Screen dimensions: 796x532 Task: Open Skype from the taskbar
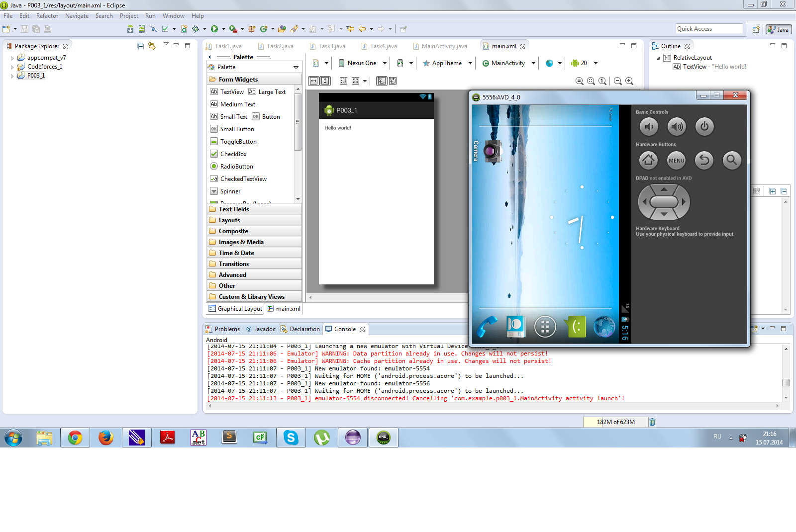(x=291, y=438)
